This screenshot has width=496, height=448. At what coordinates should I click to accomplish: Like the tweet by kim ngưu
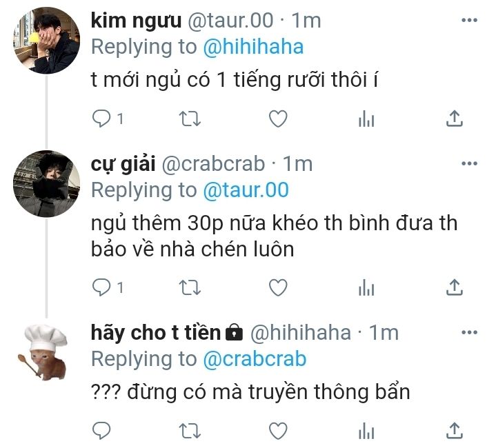click(278, 119)
